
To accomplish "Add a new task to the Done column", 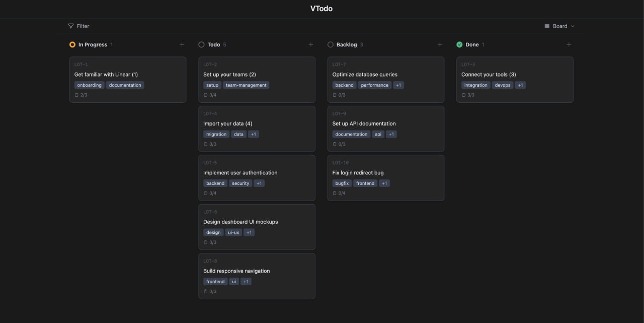I will (x=569, y=44).
